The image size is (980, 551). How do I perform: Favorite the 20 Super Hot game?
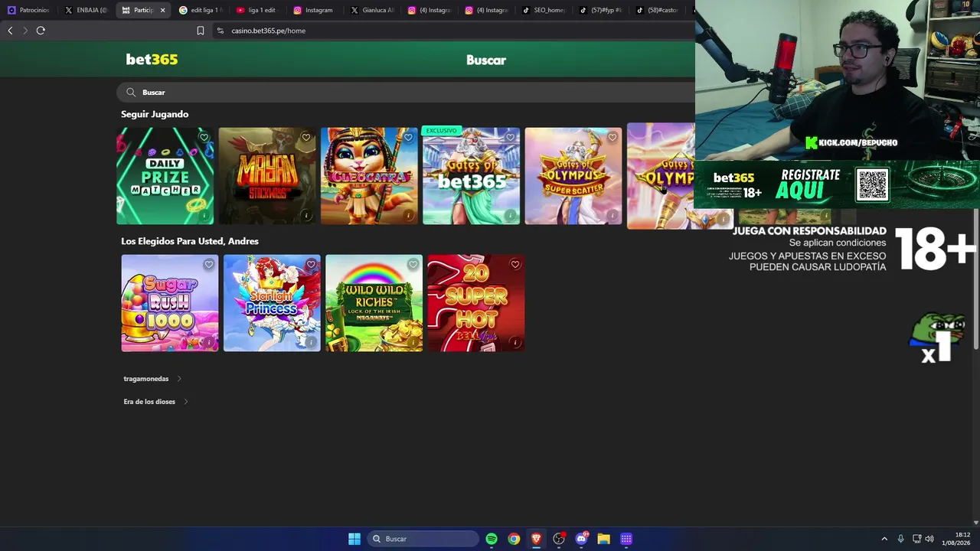click(514, 265)
